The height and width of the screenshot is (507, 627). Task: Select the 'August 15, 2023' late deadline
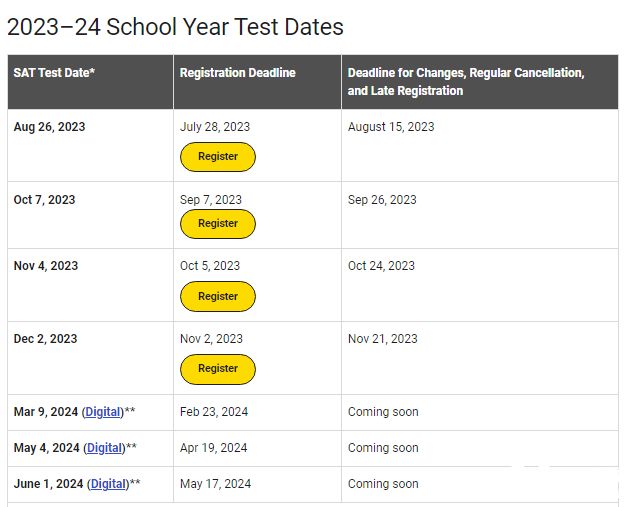click(x=391, y=127)
